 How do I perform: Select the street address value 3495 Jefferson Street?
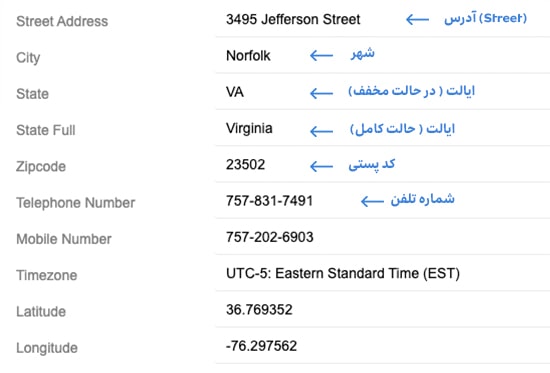click(293, 19)
